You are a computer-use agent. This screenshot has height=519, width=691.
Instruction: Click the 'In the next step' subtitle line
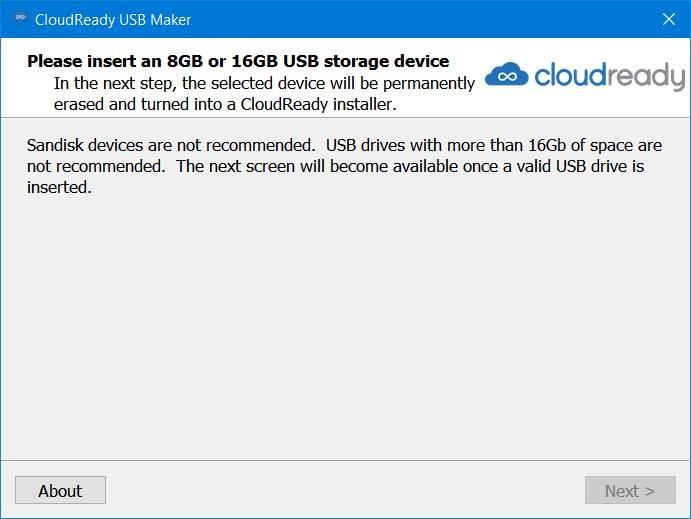click(x=264, y=83)
